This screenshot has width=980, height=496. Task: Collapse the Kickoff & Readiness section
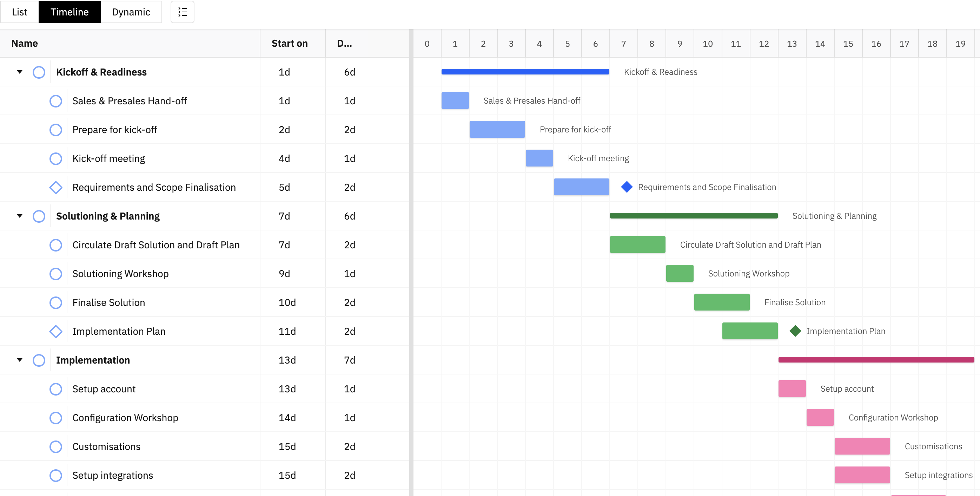[x=19, y=72]
